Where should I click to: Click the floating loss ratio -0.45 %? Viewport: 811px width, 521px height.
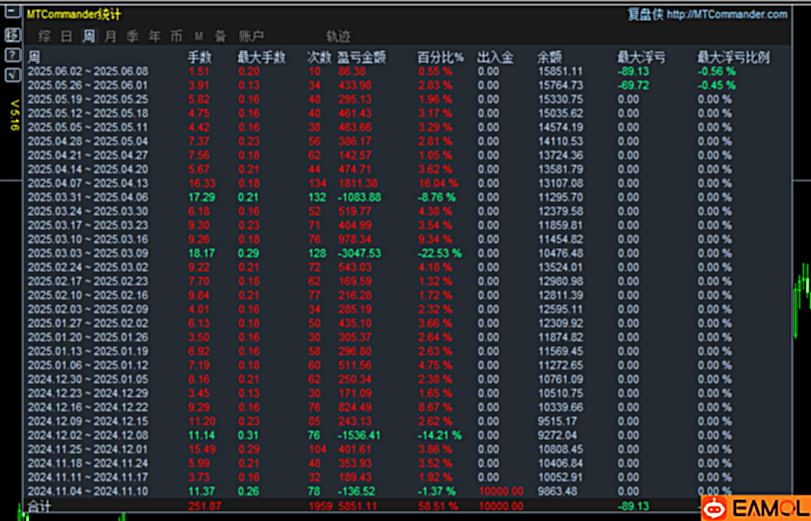point(716,85)
